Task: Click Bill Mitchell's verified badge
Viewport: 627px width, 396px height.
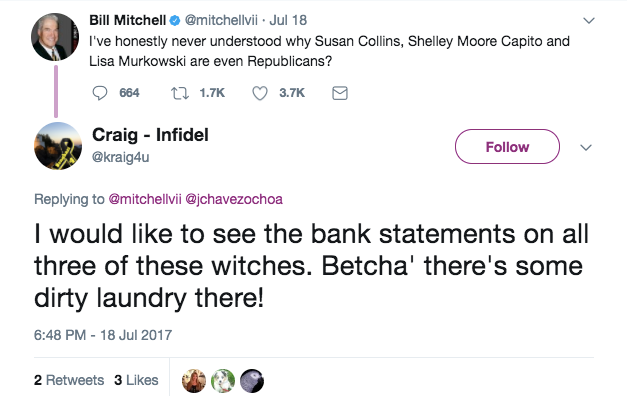Action: 175,20
